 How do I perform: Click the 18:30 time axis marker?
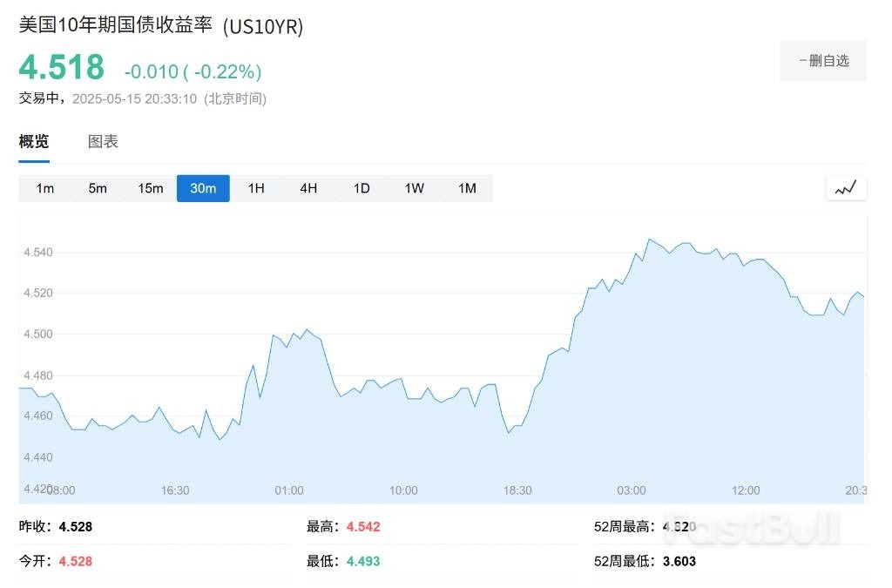tap(517, 490)
